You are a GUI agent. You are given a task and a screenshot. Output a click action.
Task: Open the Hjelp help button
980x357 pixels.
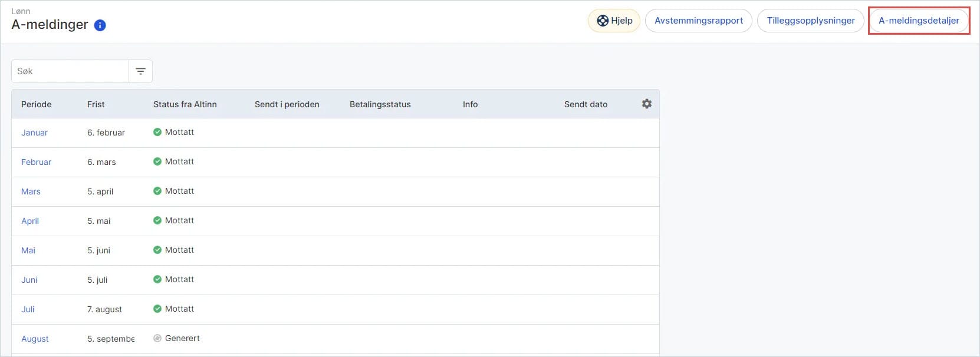click(614, 21)
